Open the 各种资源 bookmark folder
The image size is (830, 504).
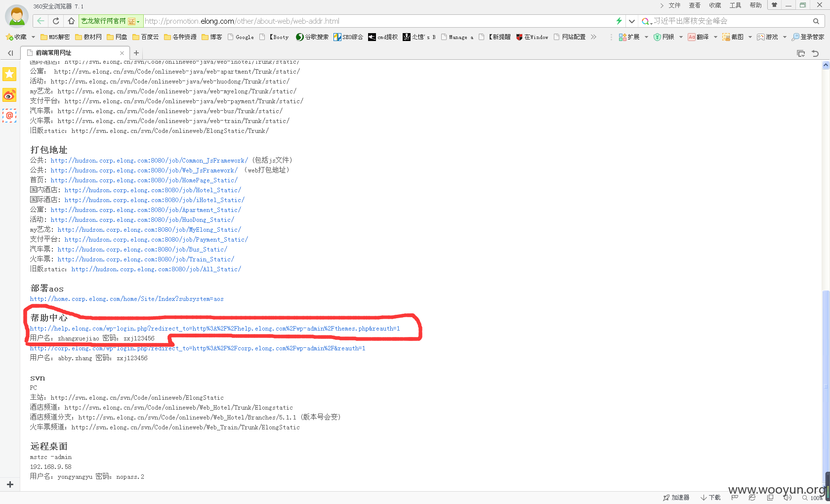(180, 37)
